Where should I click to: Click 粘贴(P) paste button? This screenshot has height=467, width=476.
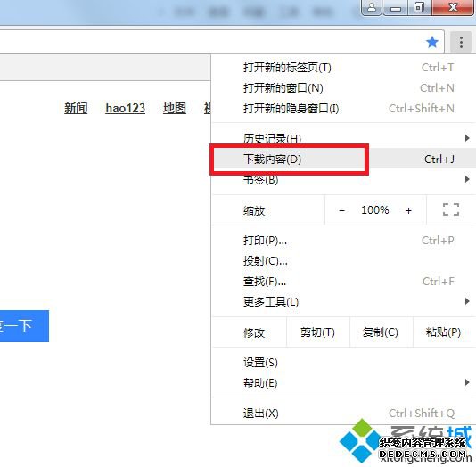(444, 332)
